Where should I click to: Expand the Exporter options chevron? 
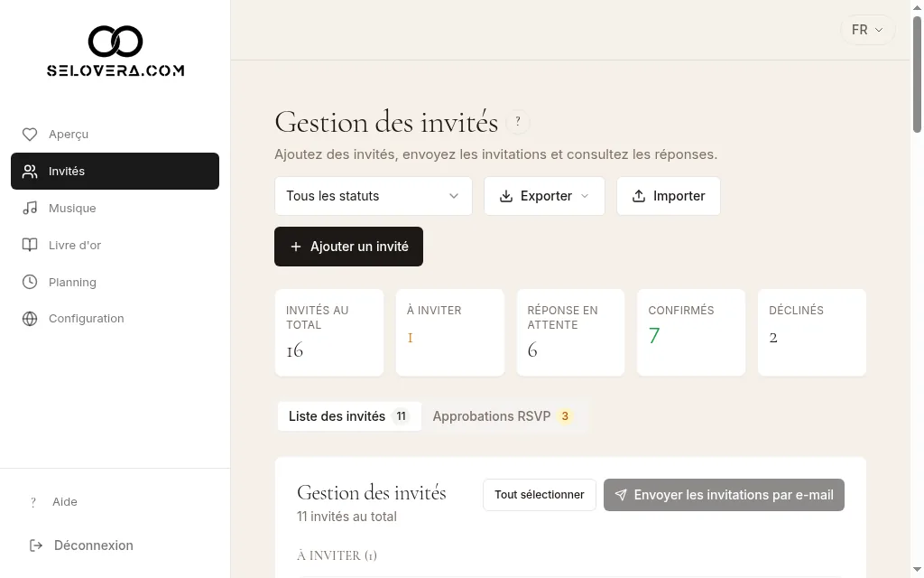point(585,196)
